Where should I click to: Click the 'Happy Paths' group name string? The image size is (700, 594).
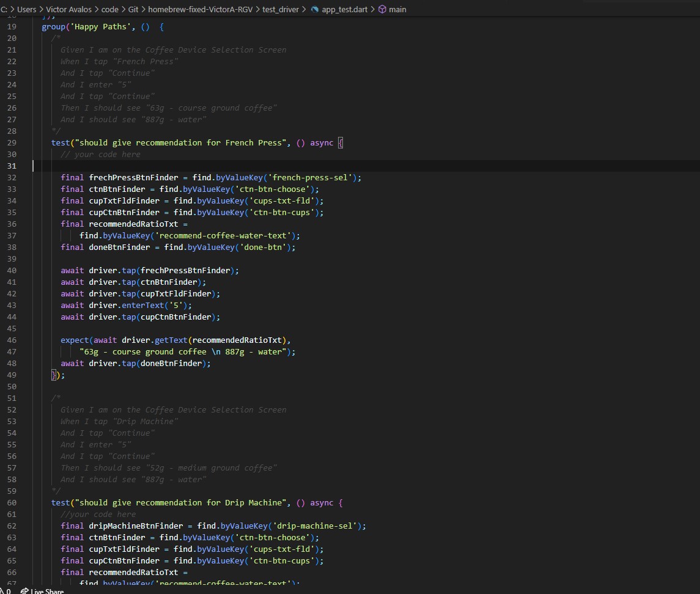coord(101,27)
